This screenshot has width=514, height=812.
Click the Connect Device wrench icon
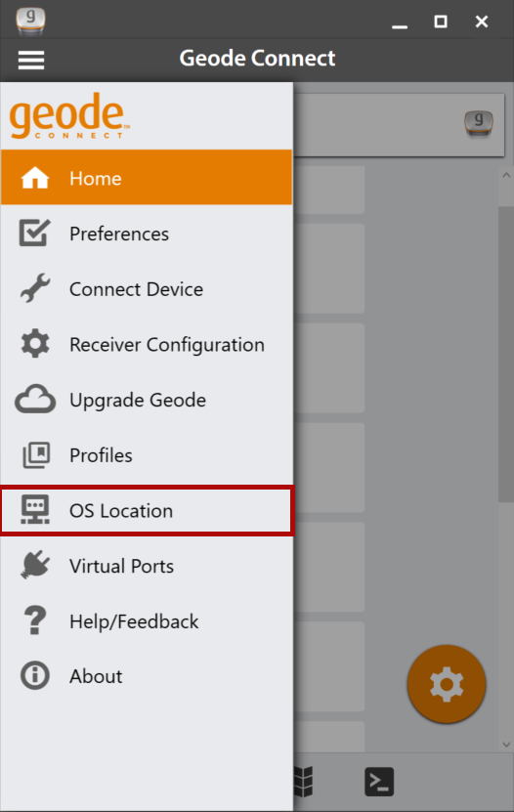point(34,288)
